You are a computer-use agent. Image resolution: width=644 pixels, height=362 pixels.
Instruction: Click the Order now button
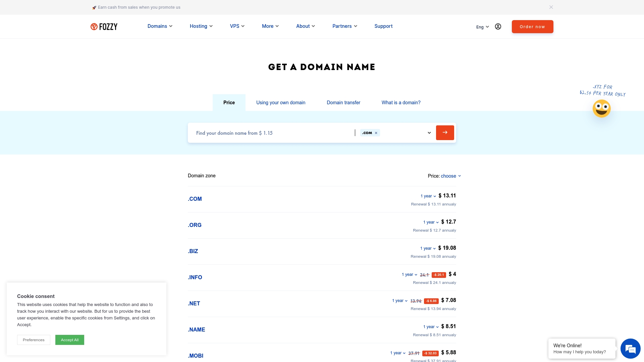pyautogui.click(x=532, y=27)
